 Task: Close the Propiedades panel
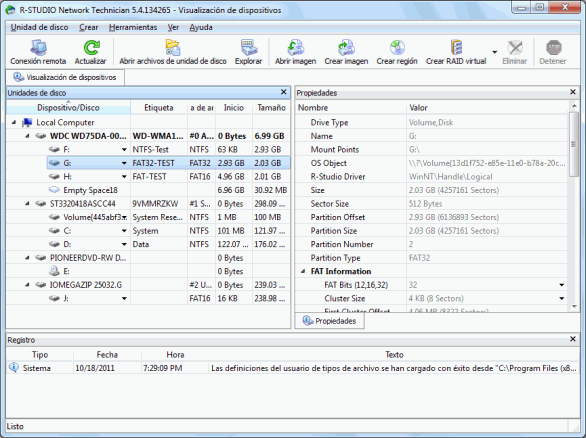(573, 92)
